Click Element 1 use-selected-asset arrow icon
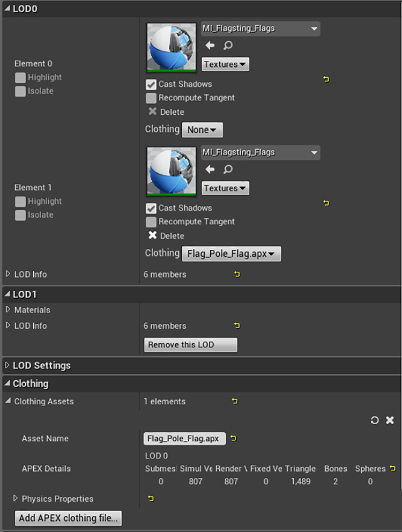 point(210,169)
